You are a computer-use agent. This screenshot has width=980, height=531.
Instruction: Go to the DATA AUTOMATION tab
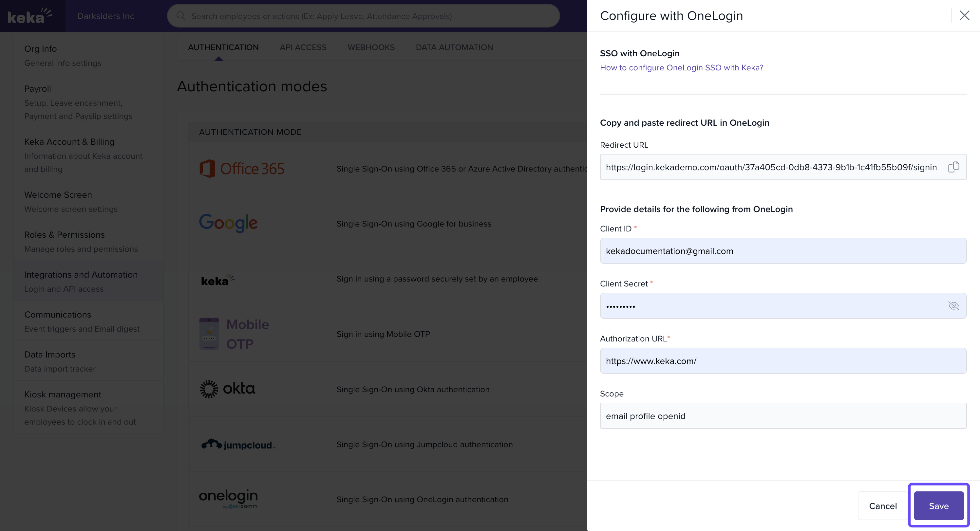click(x=454, y=47)
